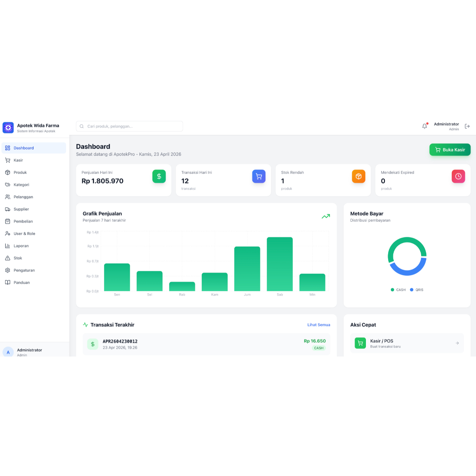Image resolution: width=476 pixels, height=476 pixels.
Task: Click the logout icon beside Administrator
Action: point(467,126)
